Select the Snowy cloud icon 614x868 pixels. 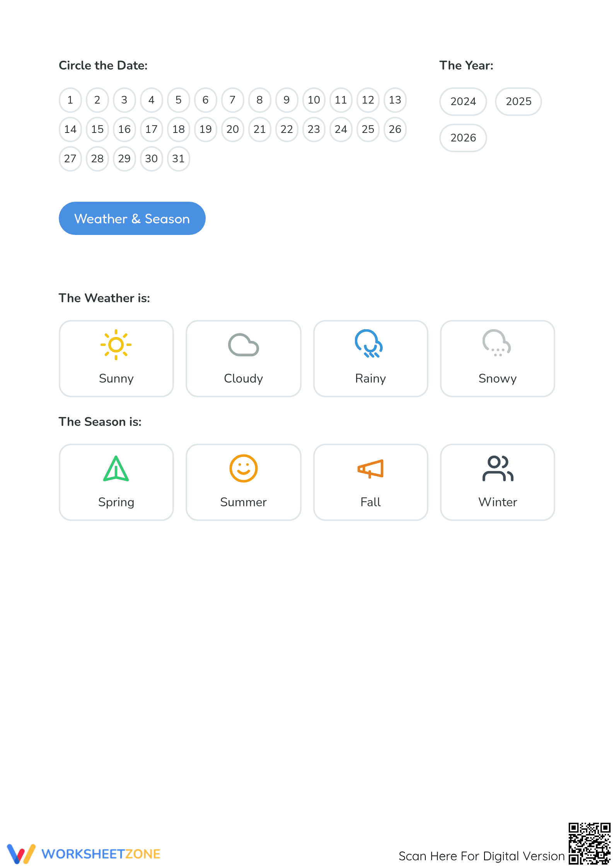pyautogui.click(x=497, y=343)
